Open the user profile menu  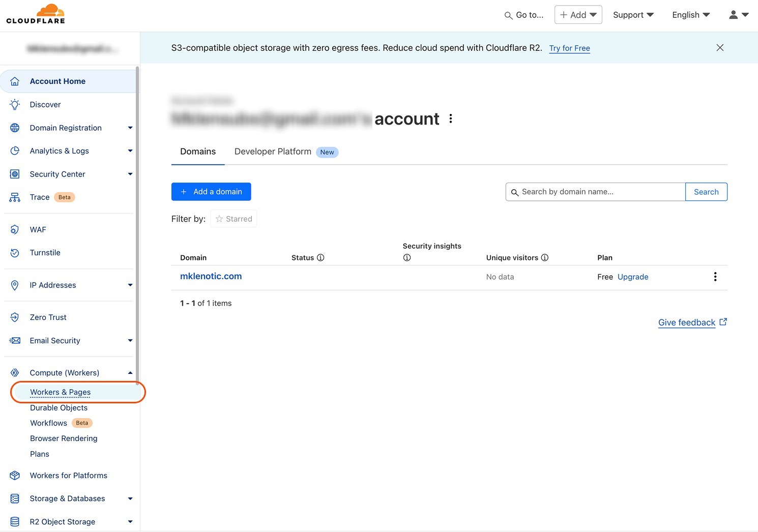pyautogui.click(x=739, y=15)
